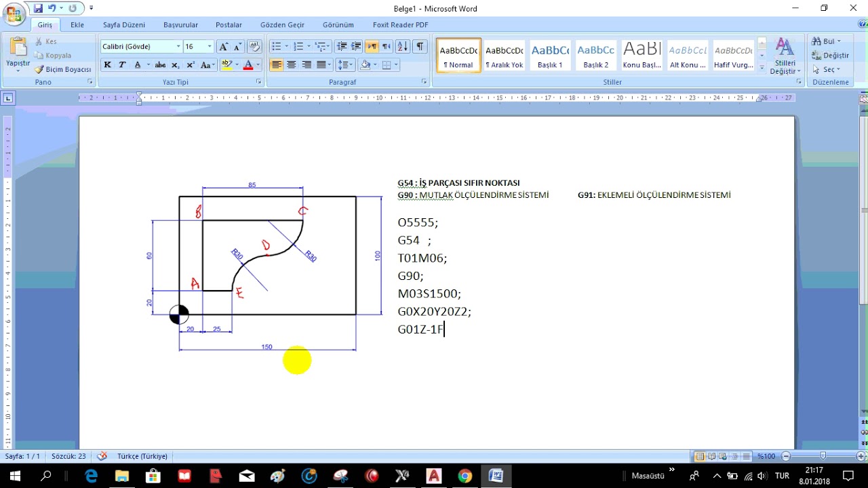Align text left
The width and height of the screenshot is (868, 488).
click(x=277, y=65)
